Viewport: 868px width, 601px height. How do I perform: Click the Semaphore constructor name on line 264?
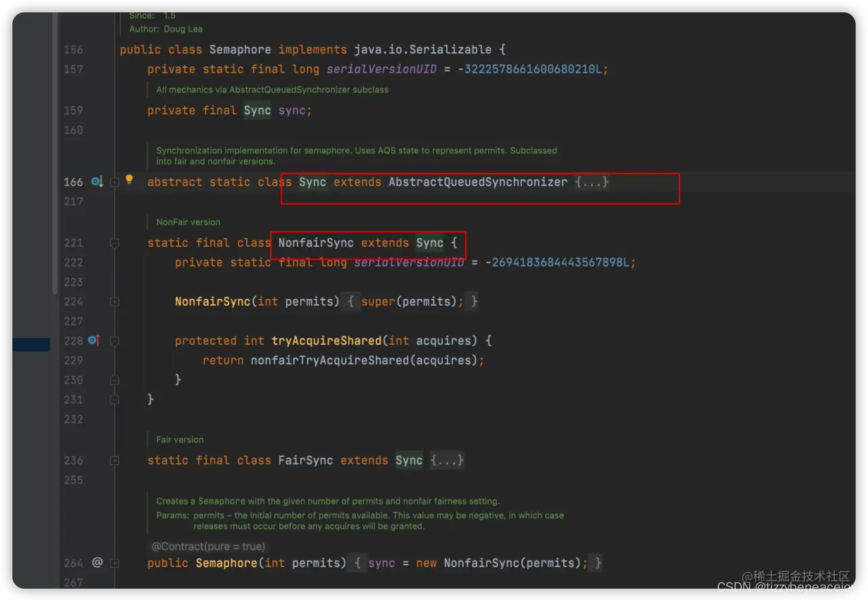(226, 563)
